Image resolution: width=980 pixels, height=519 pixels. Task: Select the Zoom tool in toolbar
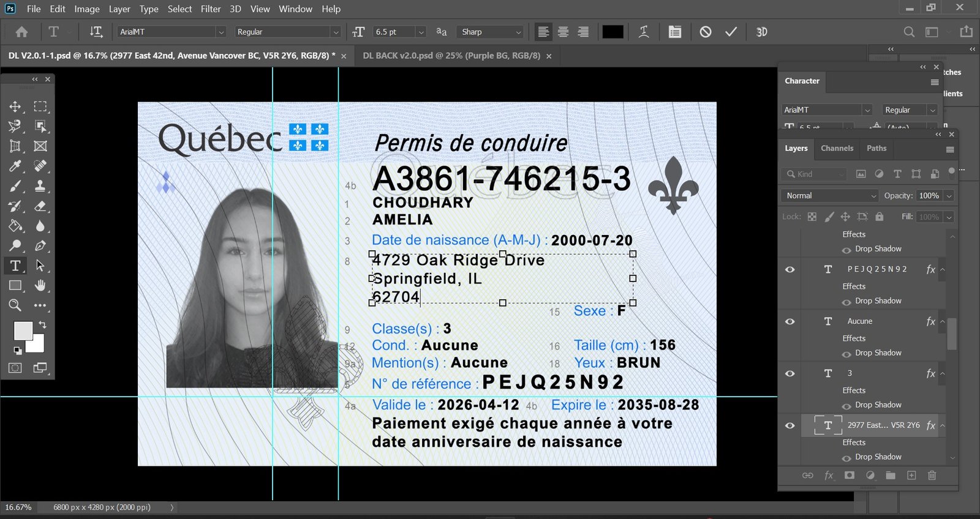click(15, 305)
